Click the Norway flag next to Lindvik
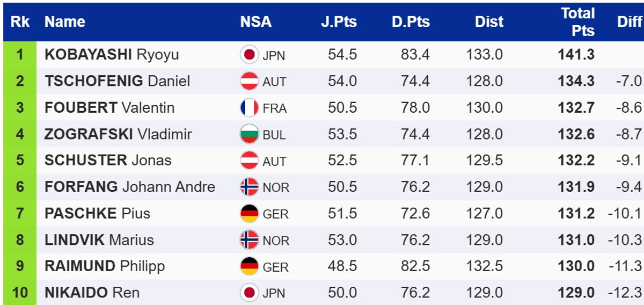 pyautogui.click(x=249, y=240)
